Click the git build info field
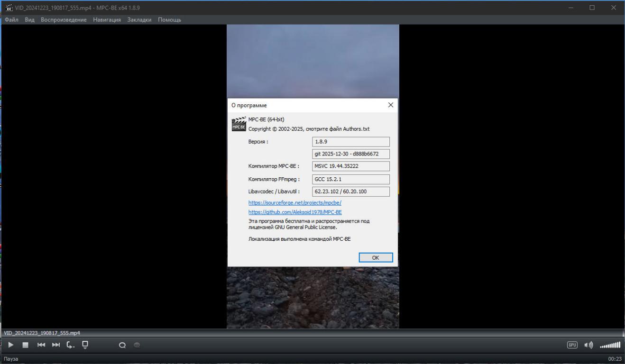This screenshot has height=364, width=625. tap(351, 154)
